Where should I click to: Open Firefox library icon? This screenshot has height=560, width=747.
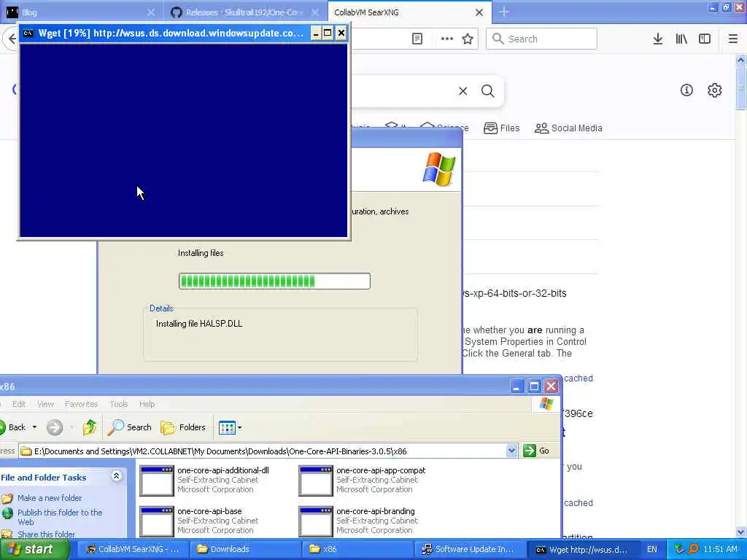point(681,39)
